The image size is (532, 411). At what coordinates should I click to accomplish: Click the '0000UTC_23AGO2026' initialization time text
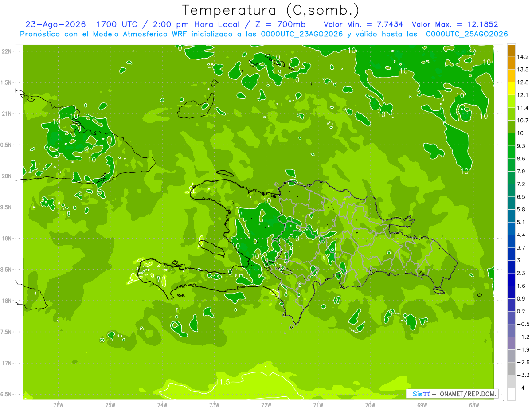[x=303, y=34]
